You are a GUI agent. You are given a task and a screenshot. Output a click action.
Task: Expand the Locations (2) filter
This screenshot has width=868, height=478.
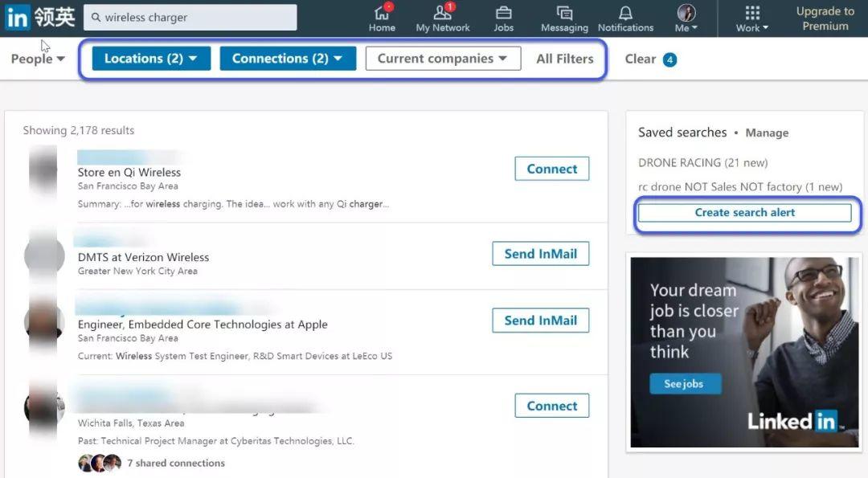click(151, 58)
